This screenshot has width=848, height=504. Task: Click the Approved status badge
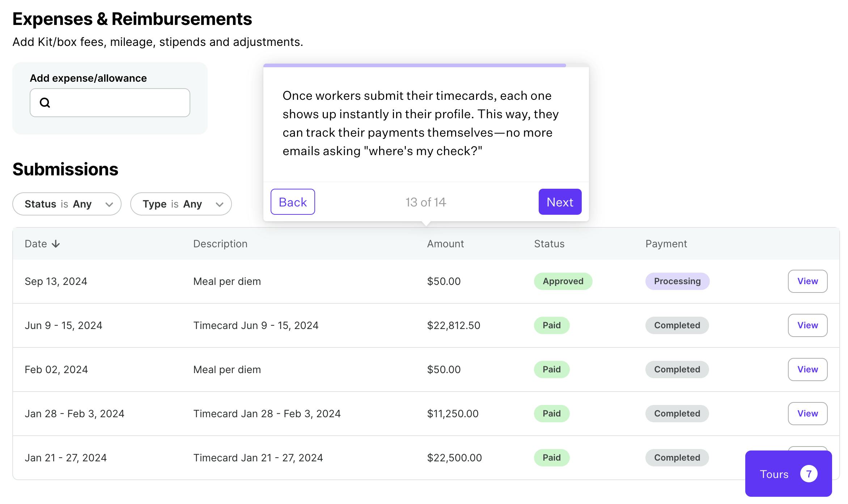click(x=563, y=281)
